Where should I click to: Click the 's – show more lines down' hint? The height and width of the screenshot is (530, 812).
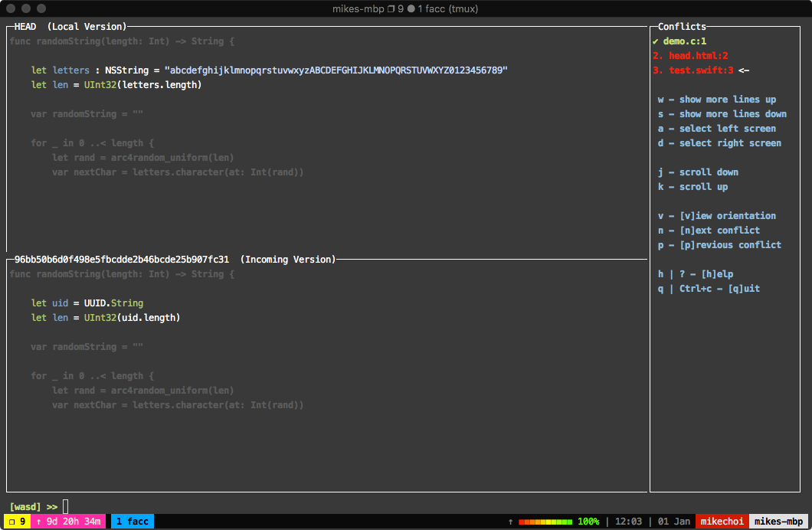point(722,113)
